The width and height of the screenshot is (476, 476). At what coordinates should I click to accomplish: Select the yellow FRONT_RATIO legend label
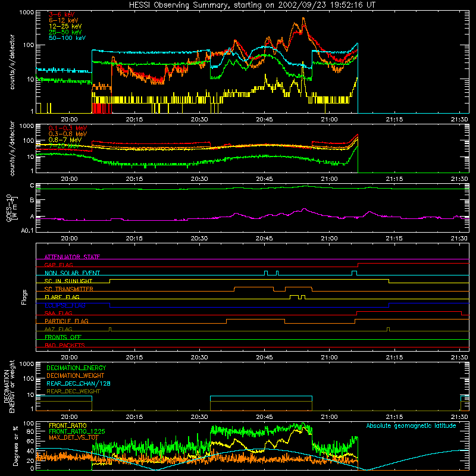point(68,425)
